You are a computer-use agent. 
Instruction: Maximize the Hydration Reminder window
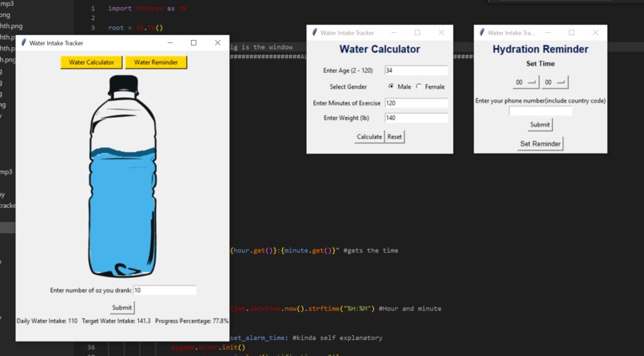pos(571,33)
